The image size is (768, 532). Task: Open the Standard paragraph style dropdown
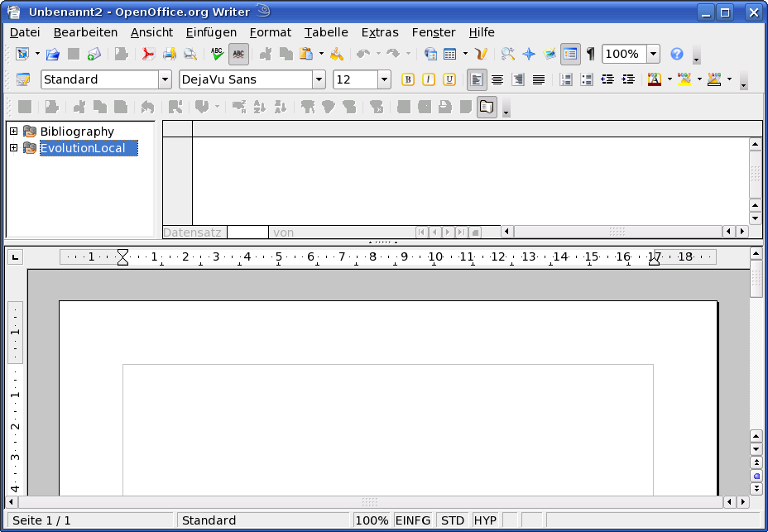[165, 79]
